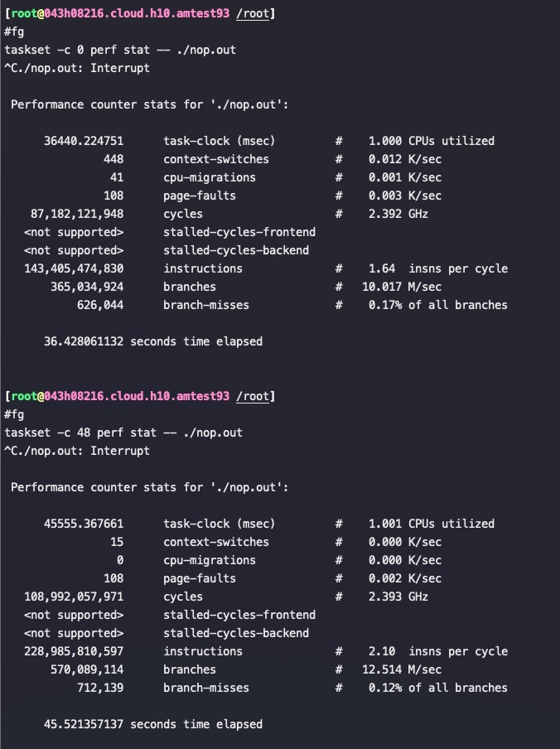Click the 108,992,057,971 cycles count

74,597
